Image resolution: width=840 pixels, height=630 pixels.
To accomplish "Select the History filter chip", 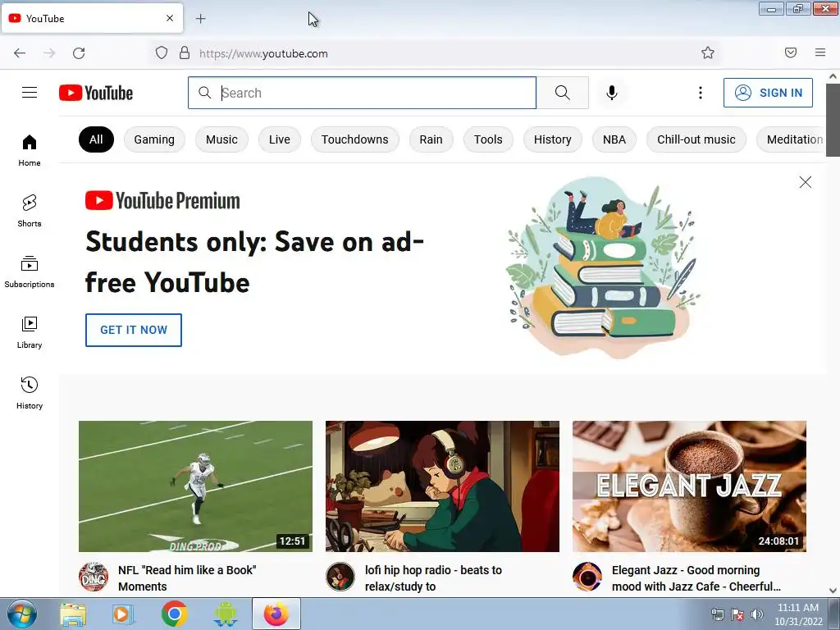I will pyautogui.click(x=552, y=139).
